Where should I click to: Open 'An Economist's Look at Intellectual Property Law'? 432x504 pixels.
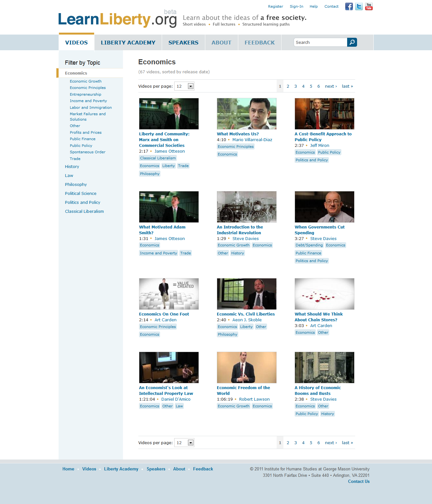(166, 390)
